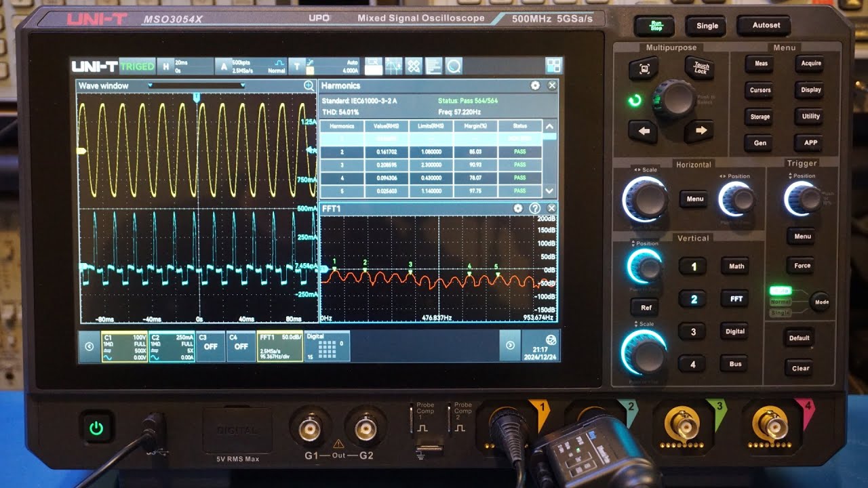Tap the T trigger position marker atop waveform
This screenshot has width=868, height=488.
pos(197,98)
